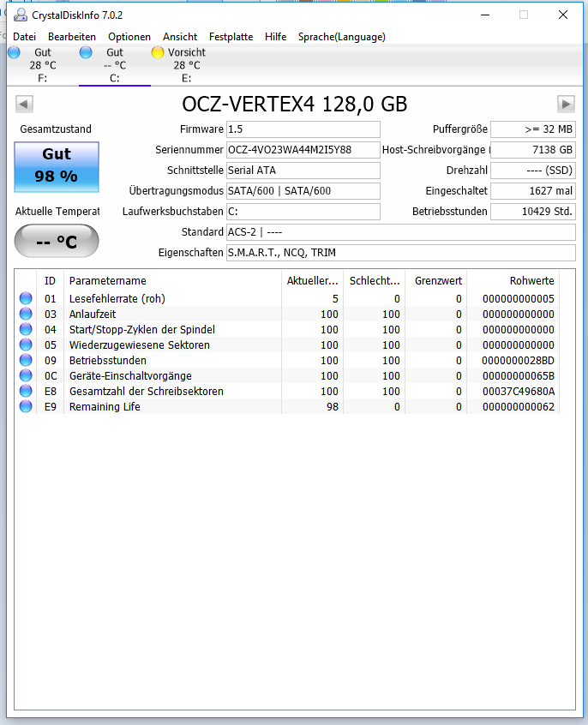Open the Sprache(Language) menu
The width and height of the screenshot is (588, 725).
click(x=341, y=37)
